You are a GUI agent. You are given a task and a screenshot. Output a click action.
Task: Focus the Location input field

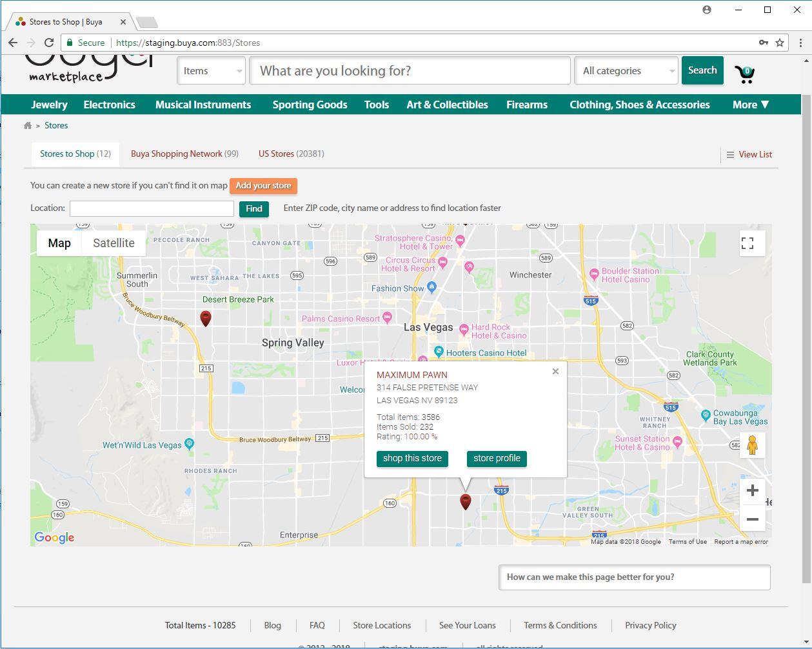[152, 208]
